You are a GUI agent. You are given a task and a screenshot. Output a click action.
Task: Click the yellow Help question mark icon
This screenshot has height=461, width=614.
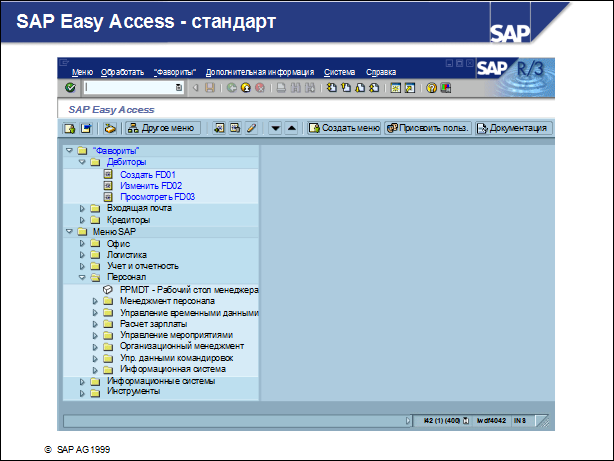(432, 88)
